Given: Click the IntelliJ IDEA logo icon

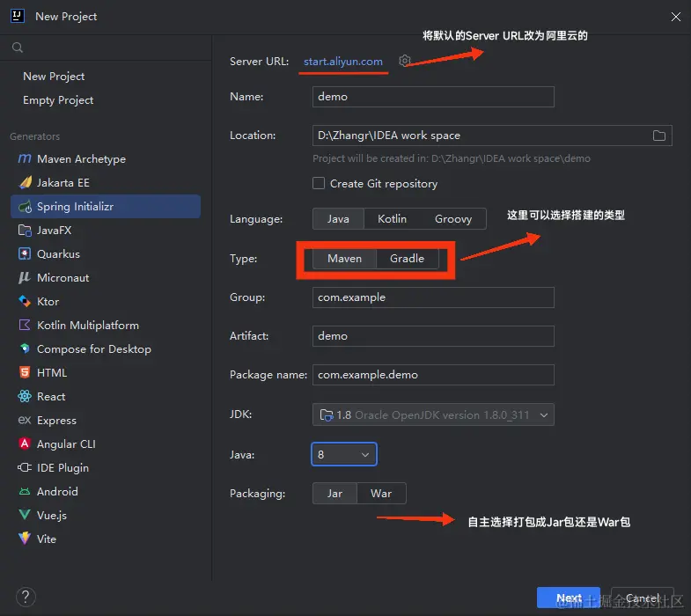Looking at the screenshot, I should (18, 16).
